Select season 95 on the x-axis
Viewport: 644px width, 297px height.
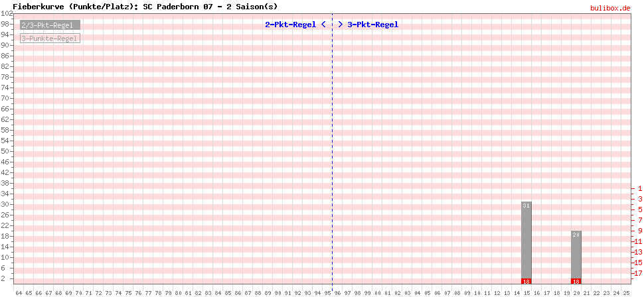pos(327,292)
